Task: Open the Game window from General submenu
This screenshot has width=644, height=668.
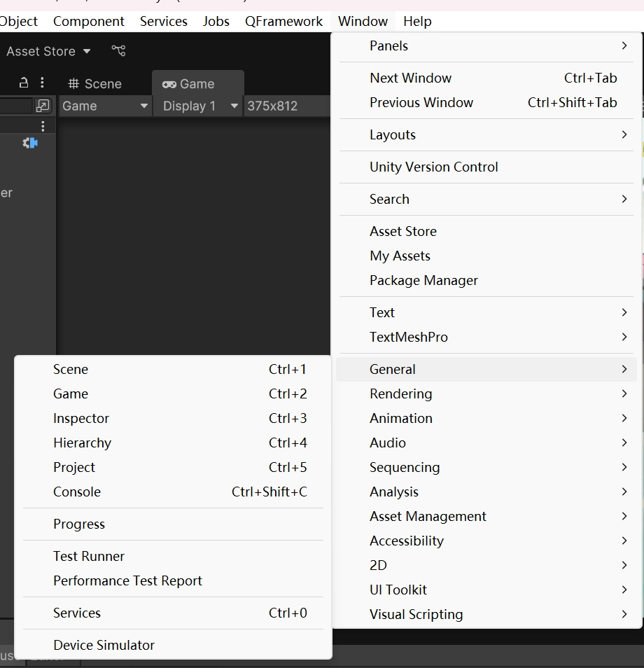Action: click(x=173, y=394)
